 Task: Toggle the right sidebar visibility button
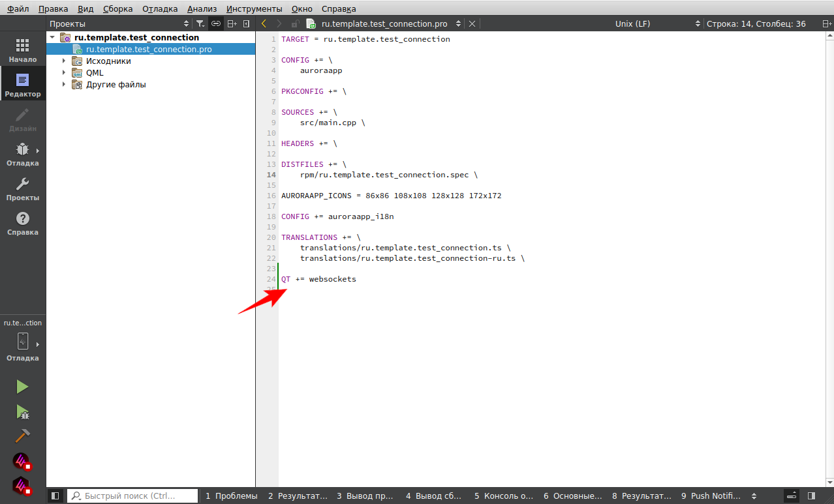coord(811,496)
